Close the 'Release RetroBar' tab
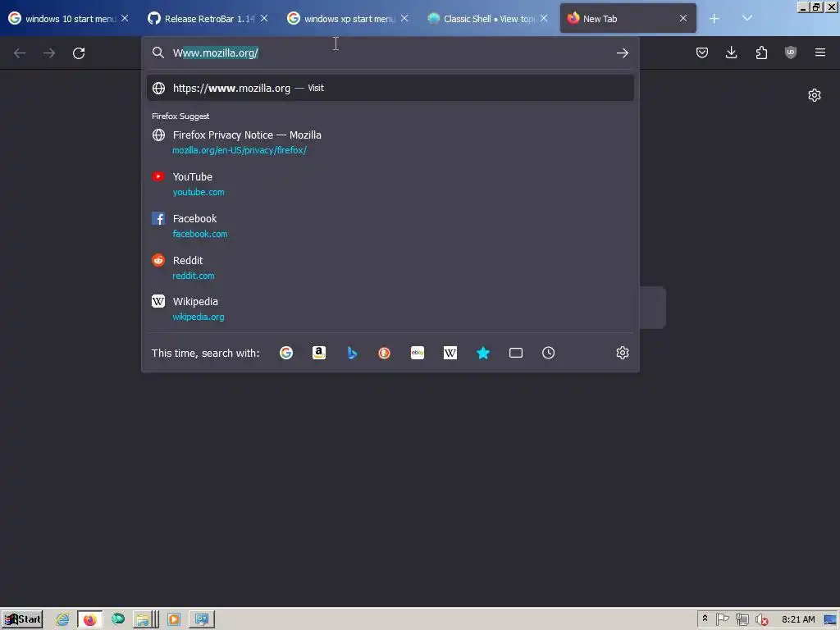Viewport: 840px width, 630px height. click(264, 18)
